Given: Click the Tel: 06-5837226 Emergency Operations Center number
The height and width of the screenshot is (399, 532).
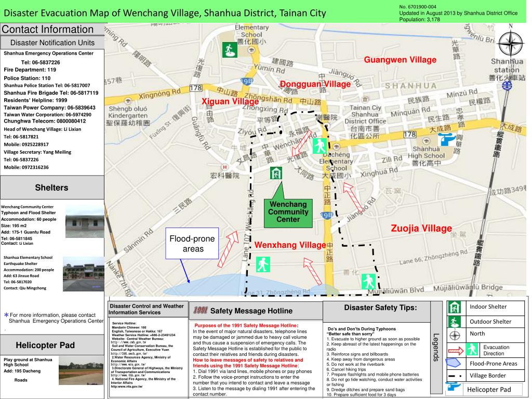Looking at the screenshot, I should (x=41, y=62).
